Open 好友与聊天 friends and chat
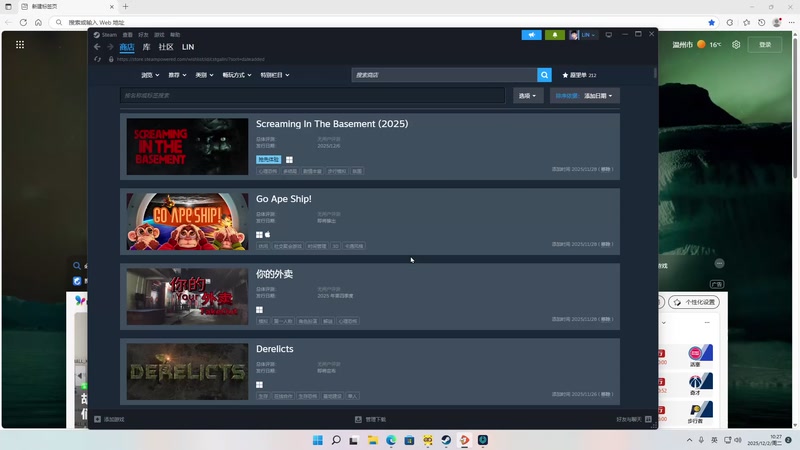This screenshot has height=450, width=800. pos(634,419)
